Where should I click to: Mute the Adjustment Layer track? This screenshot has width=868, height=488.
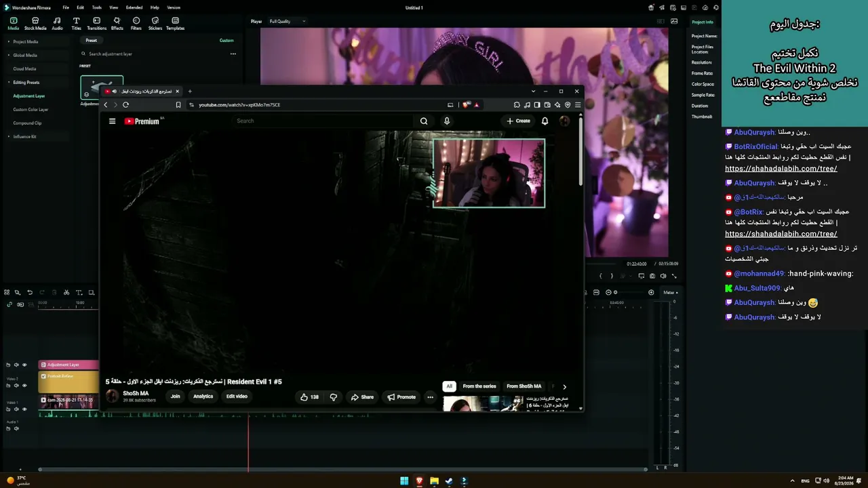16,365
